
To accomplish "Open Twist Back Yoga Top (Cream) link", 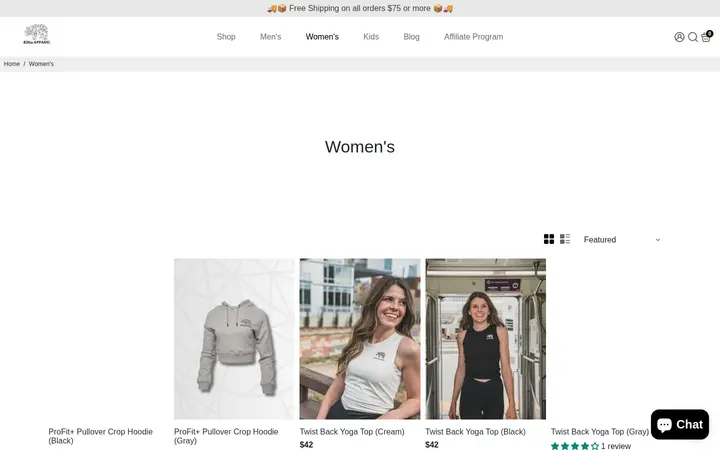I will pyautogui.click(x=352, y=432).
